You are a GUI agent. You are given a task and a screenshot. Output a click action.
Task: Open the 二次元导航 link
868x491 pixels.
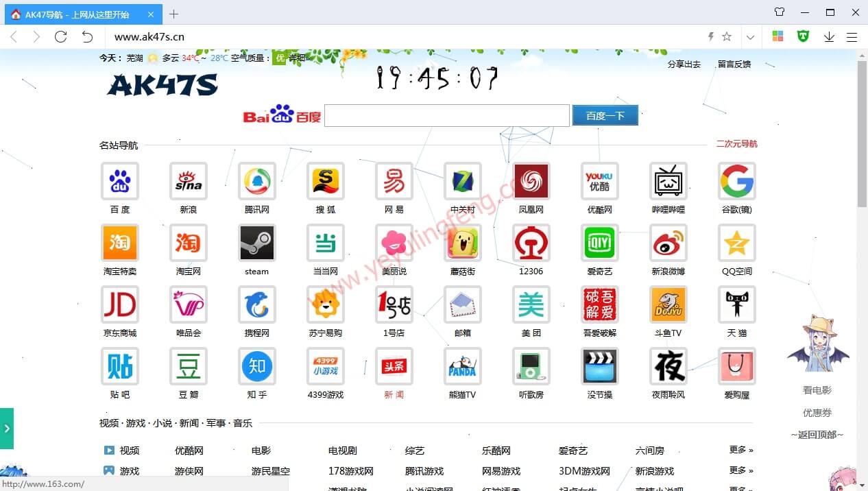[737, 144]
